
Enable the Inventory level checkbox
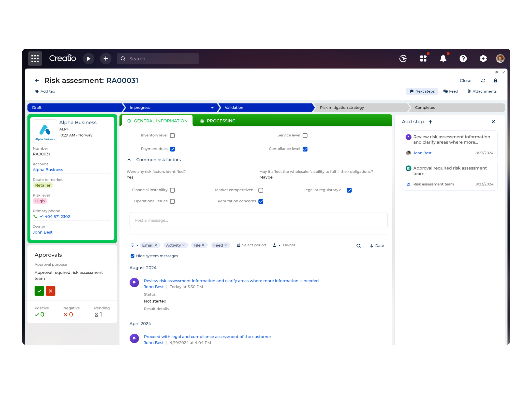coord(172,135)
